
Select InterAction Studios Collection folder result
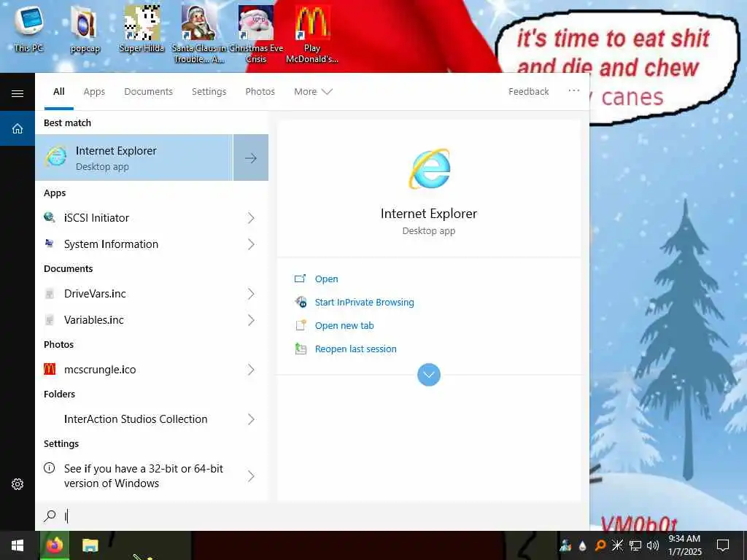click(136, 419)
